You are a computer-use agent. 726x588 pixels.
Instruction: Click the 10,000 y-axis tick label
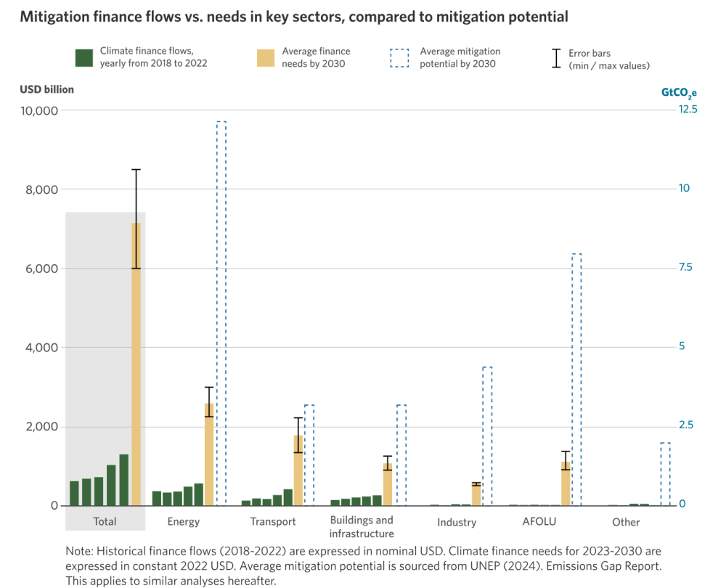39,110
